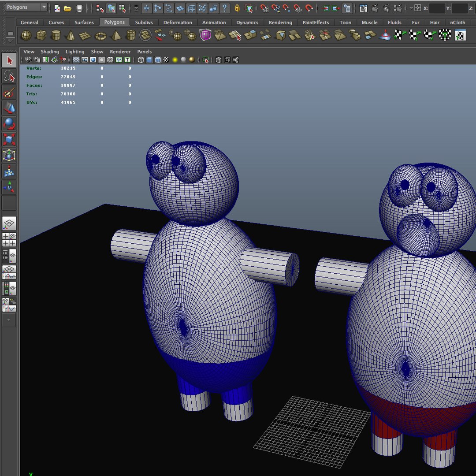This screenshot has height=476, width=476.
Task: Expand the shelf options arrow at left
Action: click(10, 41)
